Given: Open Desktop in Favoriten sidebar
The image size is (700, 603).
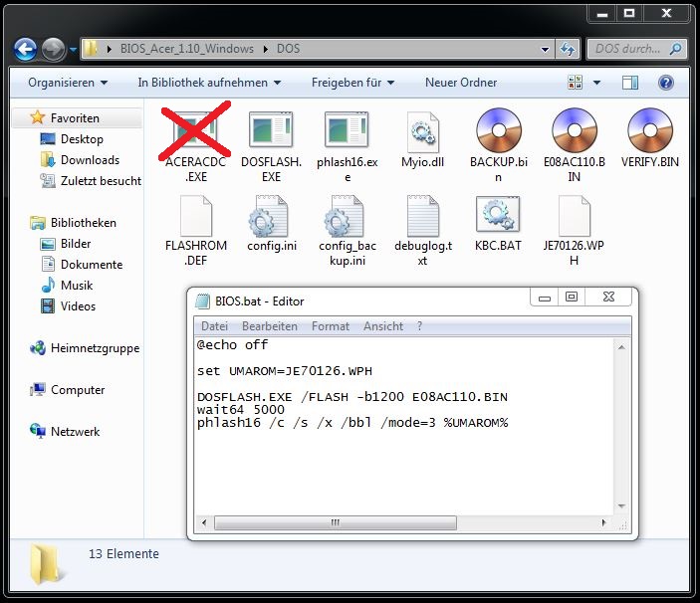Looking at the screenshot, I should 82,139.
